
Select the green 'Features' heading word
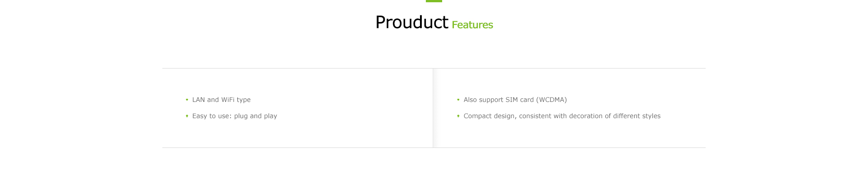(x=472, y=25)
